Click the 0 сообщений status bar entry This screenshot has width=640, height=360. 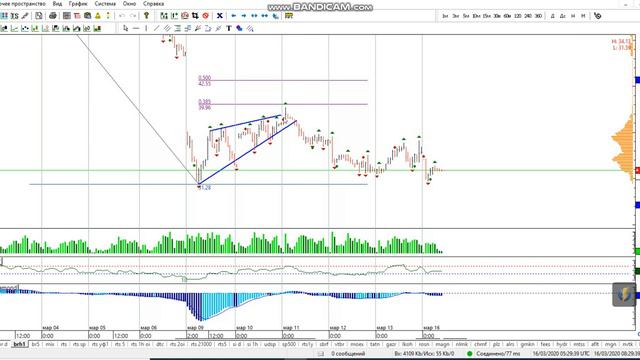tap(348, 353)
